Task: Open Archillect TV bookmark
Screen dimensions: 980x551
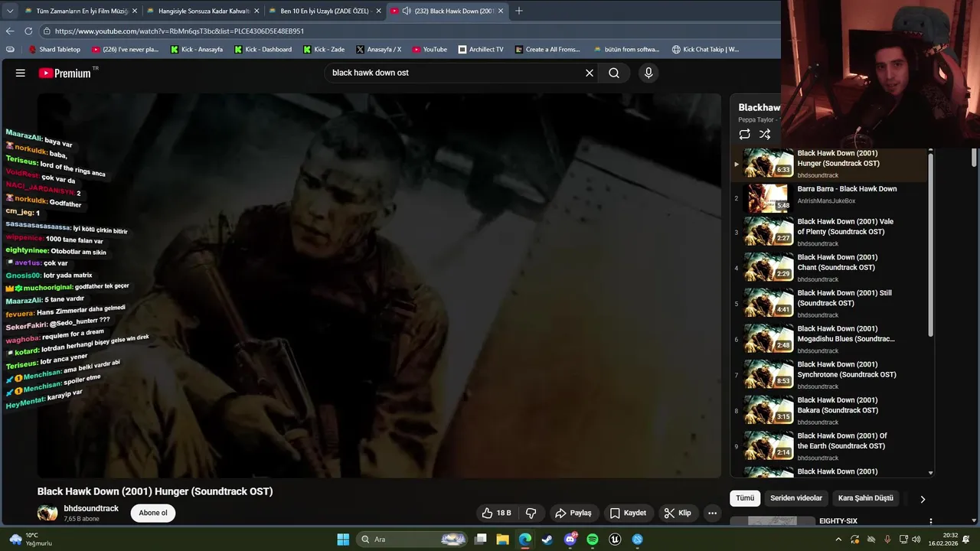Action: pos(481,49)
